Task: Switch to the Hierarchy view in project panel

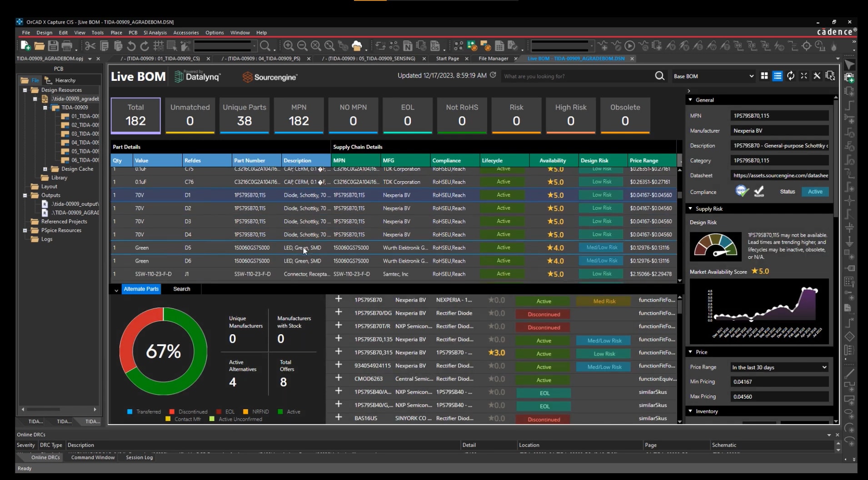Action: click(x=61, y=80)
